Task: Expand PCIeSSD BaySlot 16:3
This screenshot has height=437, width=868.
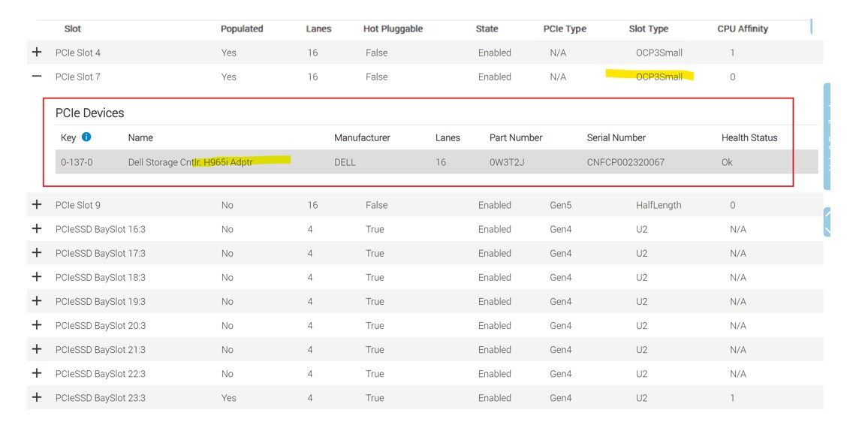Action: coord(36,228)
